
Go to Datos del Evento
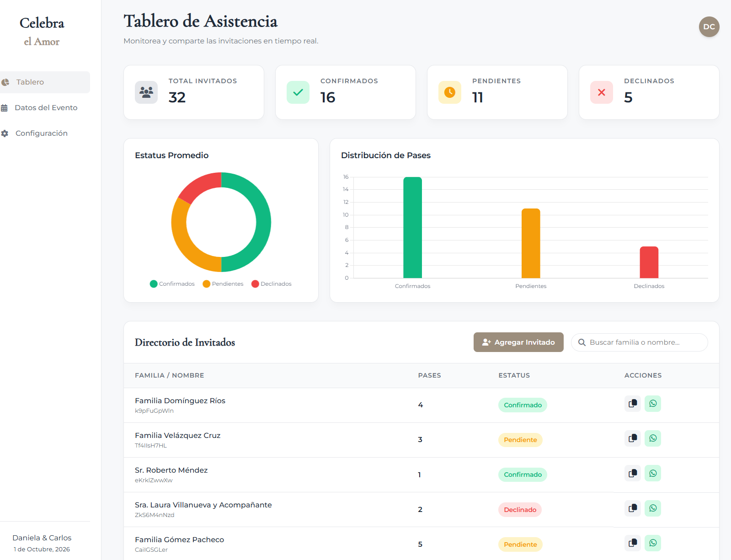(45, 108)
